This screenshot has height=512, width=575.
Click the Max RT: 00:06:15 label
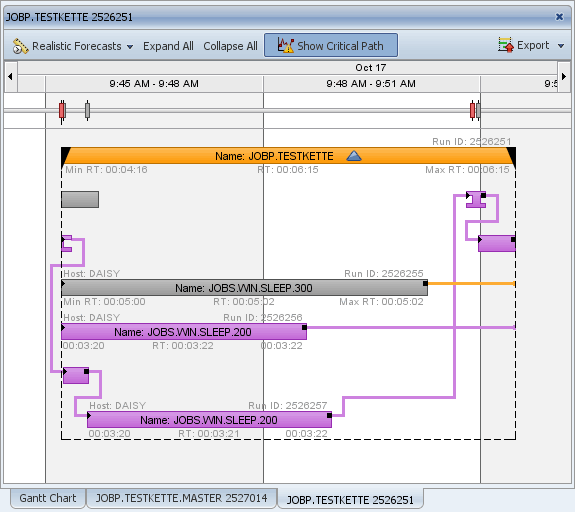(x=467, y=170)
